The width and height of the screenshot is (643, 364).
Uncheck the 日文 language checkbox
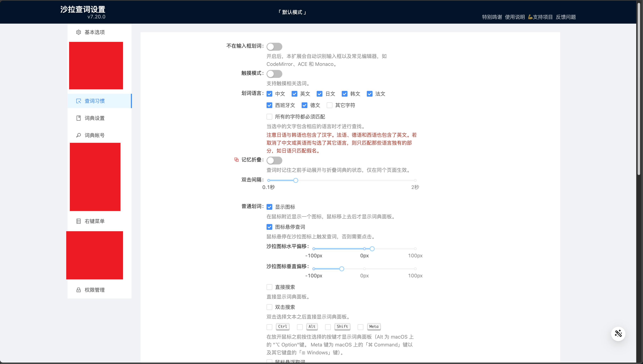click(319, 94)
